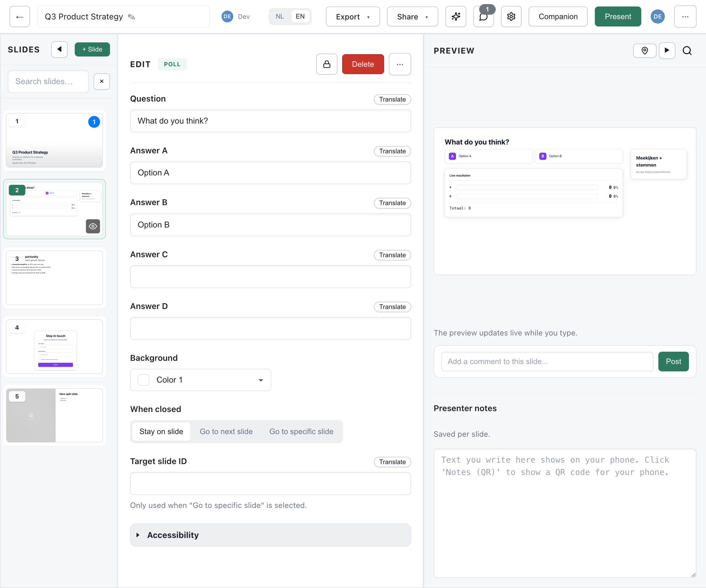Click the empty Answer C field

[271, 277]
